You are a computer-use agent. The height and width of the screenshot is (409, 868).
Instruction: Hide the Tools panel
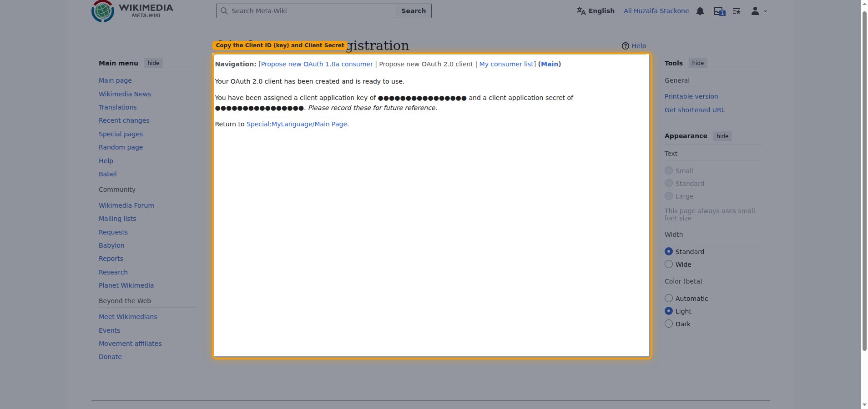[x=698, y=63]
